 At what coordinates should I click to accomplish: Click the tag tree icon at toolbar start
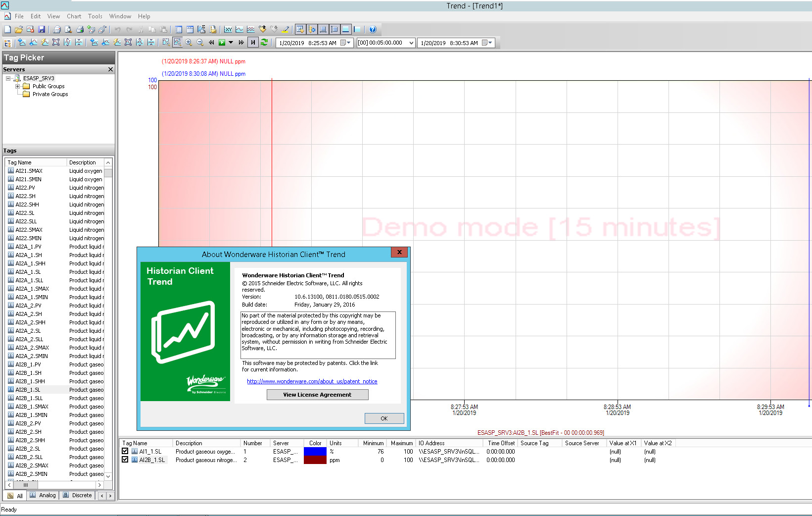pyautogui.click(x=7, y=43)
